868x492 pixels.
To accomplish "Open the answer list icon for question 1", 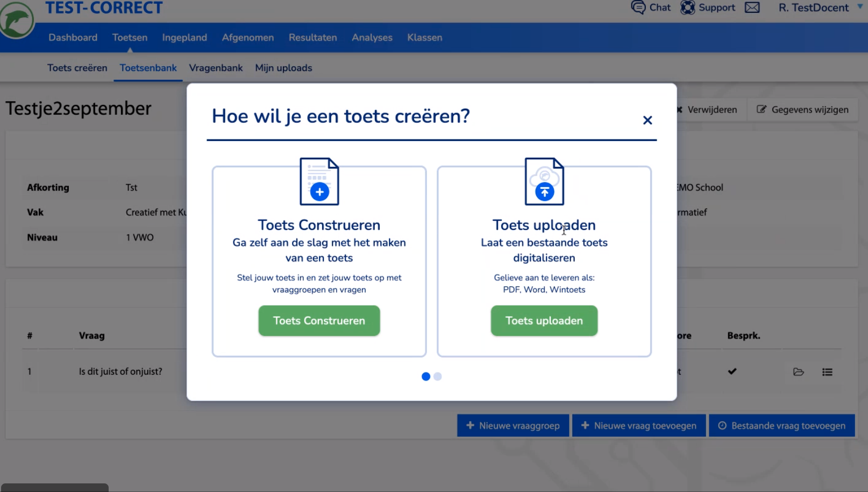I will click(828, 371).
